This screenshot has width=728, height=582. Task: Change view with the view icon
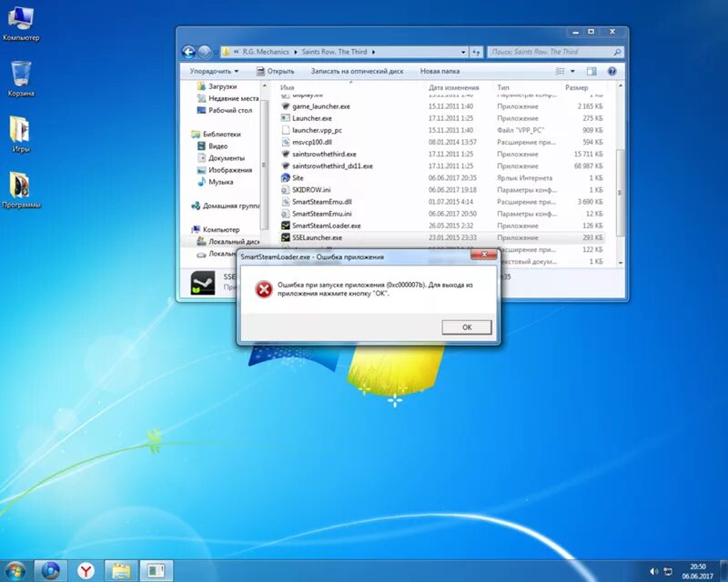tap(561, 71)
